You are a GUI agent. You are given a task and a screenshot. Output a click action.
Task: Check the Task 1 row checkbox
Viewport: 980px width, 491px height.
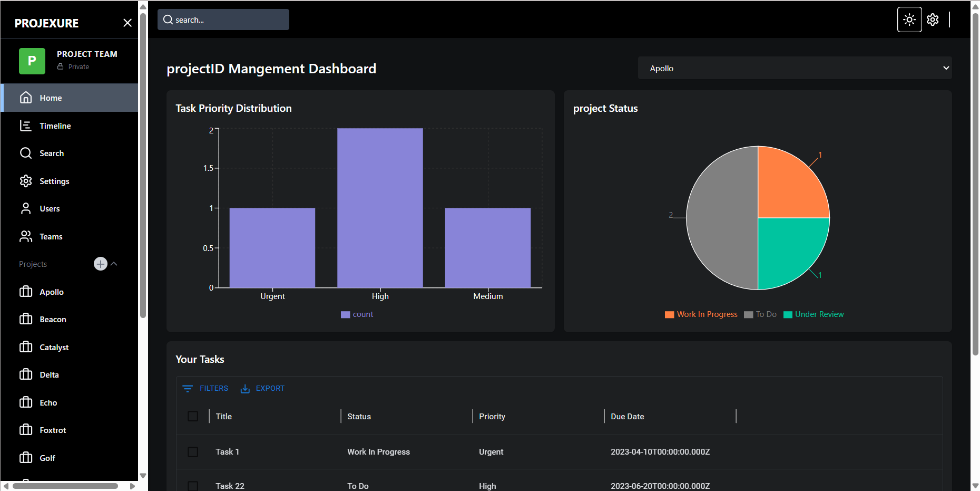pyautogui.click(x=193, y=452)
